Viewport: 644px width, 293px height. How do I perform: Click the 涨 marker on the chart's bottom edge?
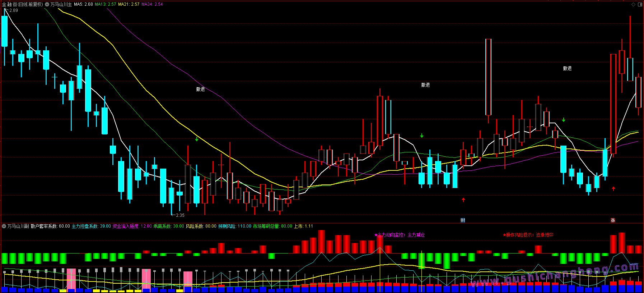pos(613,220)
